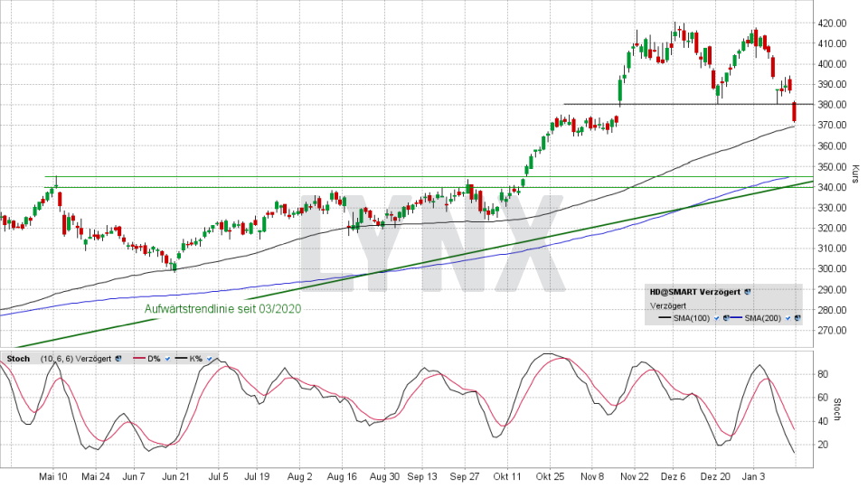Click the Kurs axis title
Screen dimensions: 868x488
tap(855, 174)
